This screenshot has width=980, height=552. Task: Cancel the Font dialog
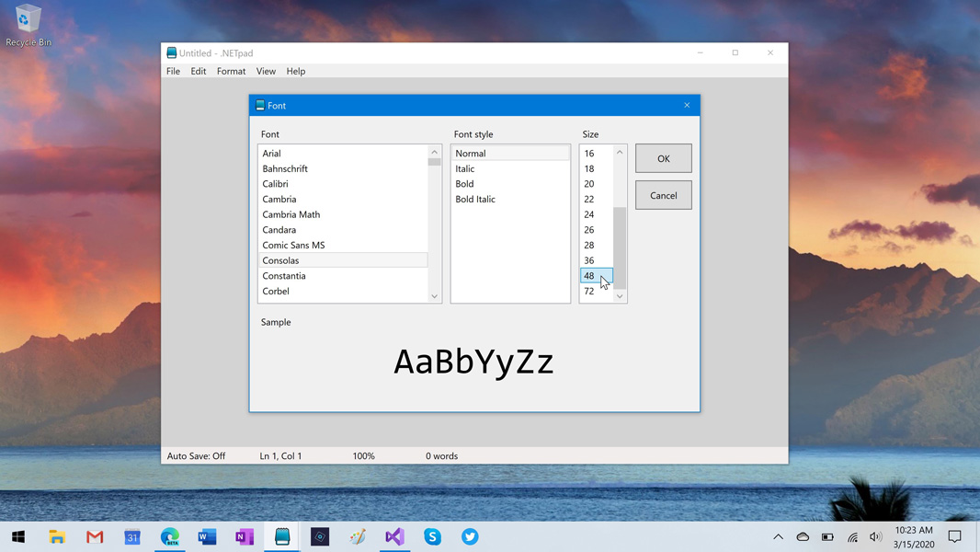[663, 195]
